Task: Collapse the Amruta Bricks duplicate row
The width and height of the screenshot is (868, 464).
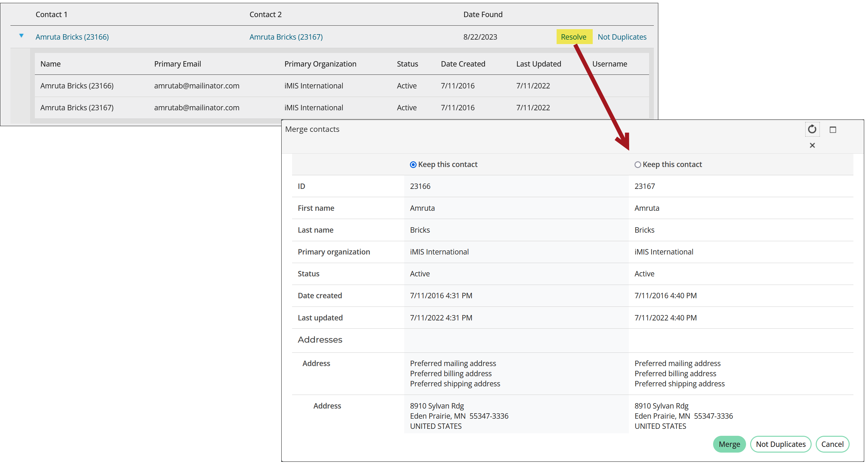Action: [21, 35]
